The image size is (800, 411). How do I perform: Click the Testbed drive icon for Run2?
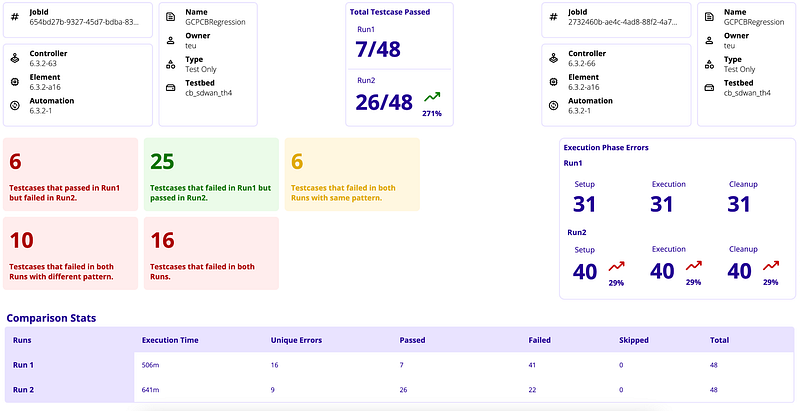(x=709, y=88)
